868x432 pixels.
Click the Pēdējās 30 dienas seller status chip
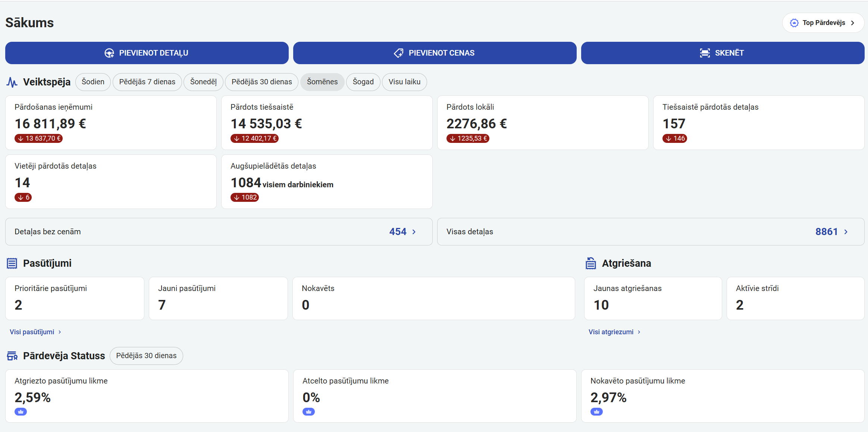[146, 356]
